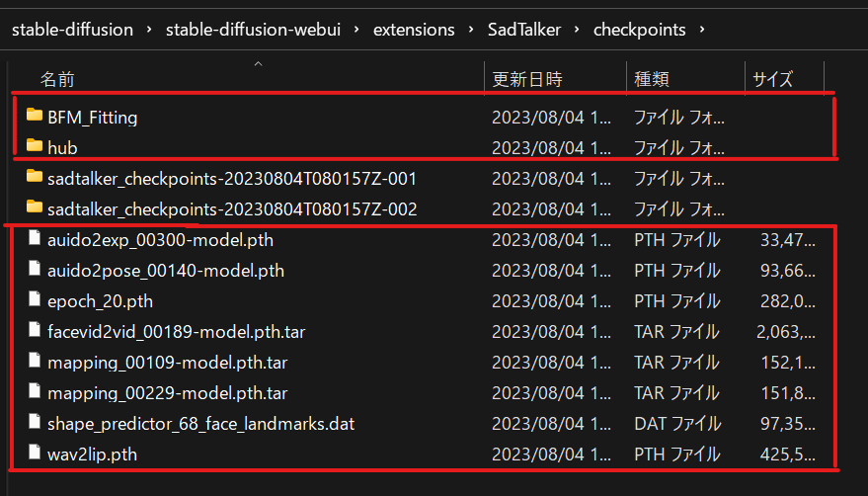Image resolution: width=868 pixels, height=496 pixels.
Task: Click PTH ファイル type of auido2pose row
Action: click(x=677, y=271)
